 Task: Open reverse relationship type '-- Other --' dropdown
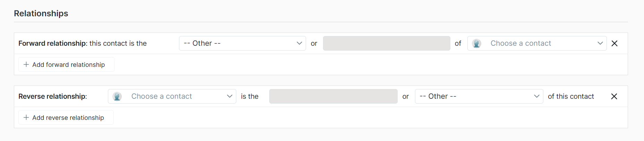[479, 96]
